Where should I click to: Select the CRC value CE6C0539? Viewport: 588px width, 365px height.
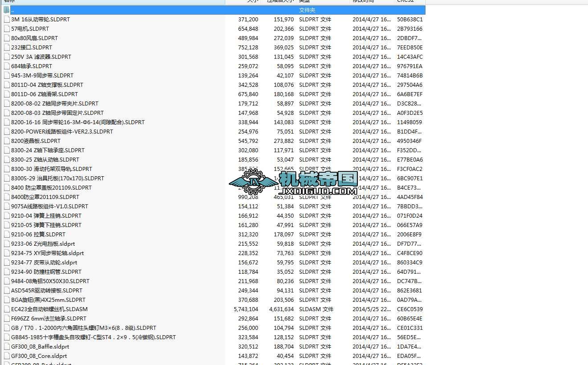tap(410, 309)
